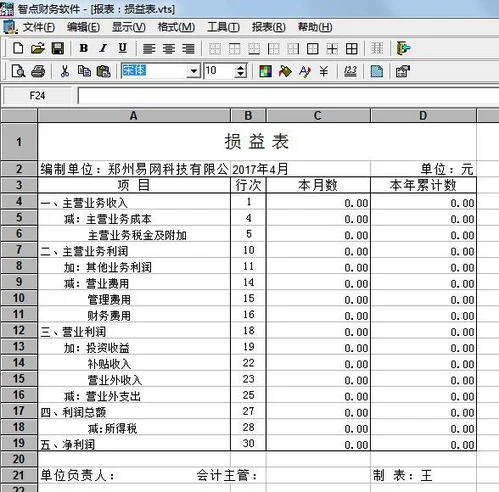The height and width of the screenshot is (492, 499).
Task: Select 本年累计数 header cell
Action: (423, 185)
